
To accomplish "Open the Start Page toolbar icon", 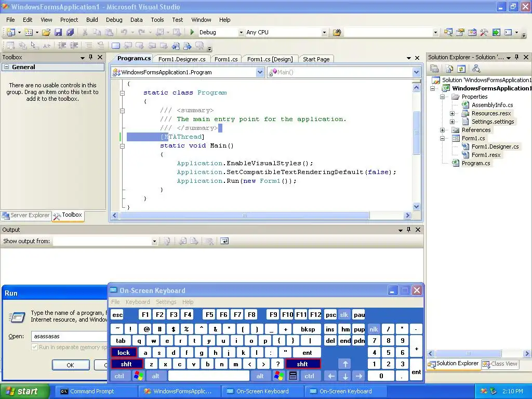I will pos(496,32).
